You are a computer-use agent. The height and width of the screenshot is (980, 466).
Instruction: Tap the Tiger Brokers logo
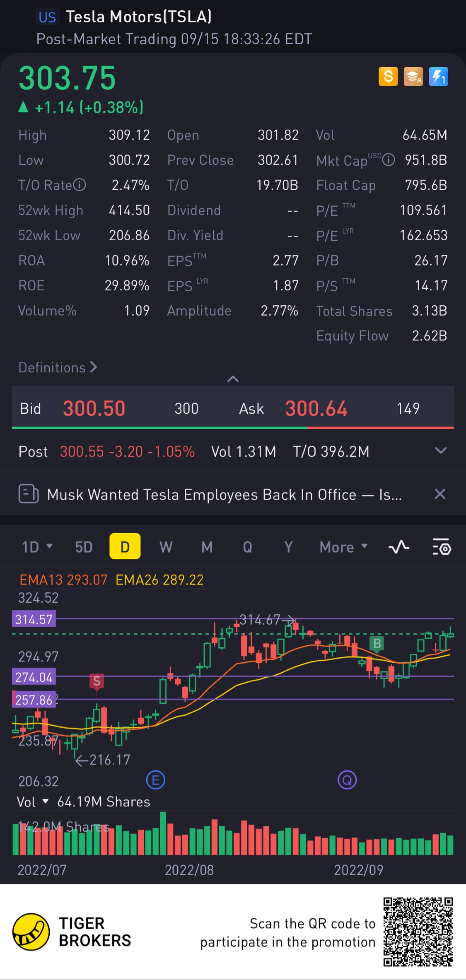point(72,932)
